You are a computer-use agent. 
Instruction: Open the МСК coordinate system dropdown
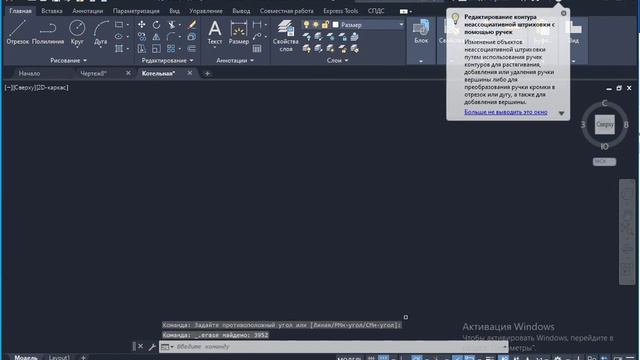pyautogui.click(x=604, y=162)
